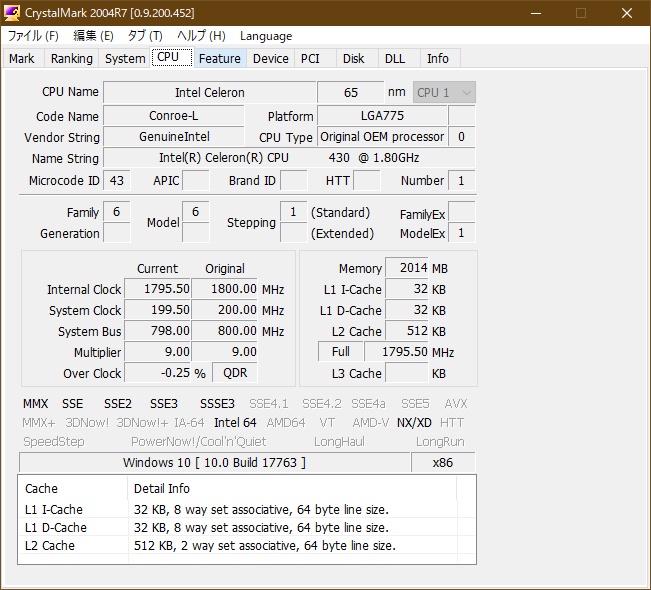Click the NX/XD feature label
The width and height of the screenshot is (651, 590).
tap(414, 423)
